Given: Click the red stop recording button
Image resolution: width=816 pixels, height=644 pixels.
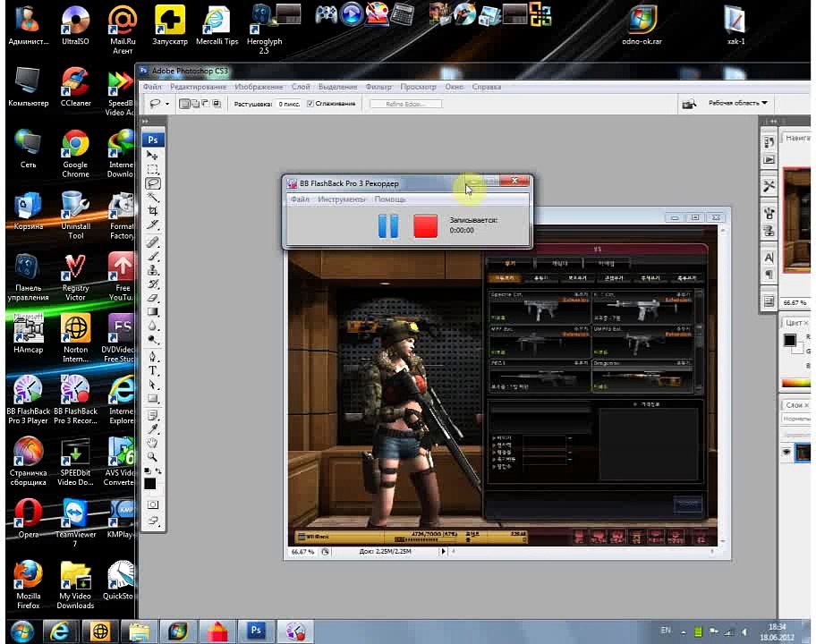Looking at the screenshot, I should coord(425,226).
